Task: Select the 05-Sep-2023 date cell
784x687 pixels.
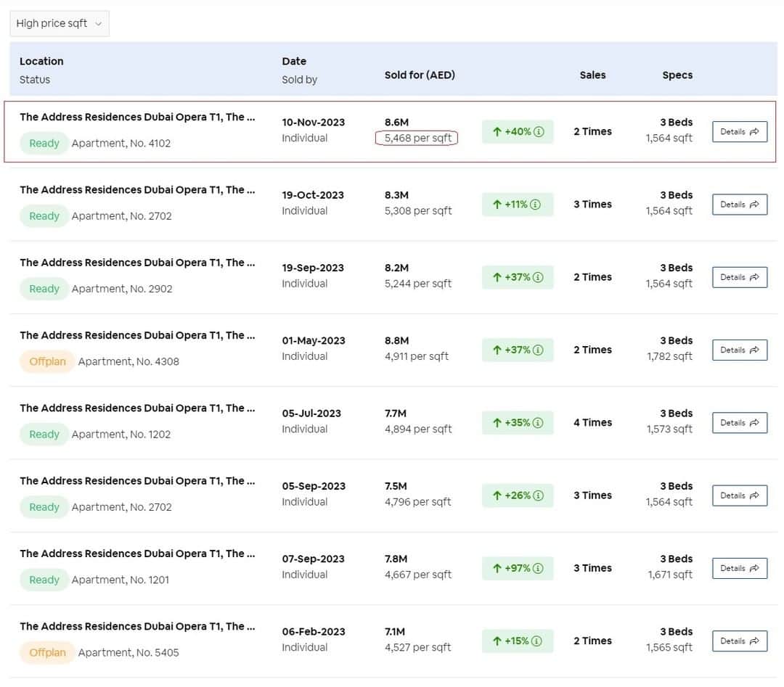Action: point(314,486)
